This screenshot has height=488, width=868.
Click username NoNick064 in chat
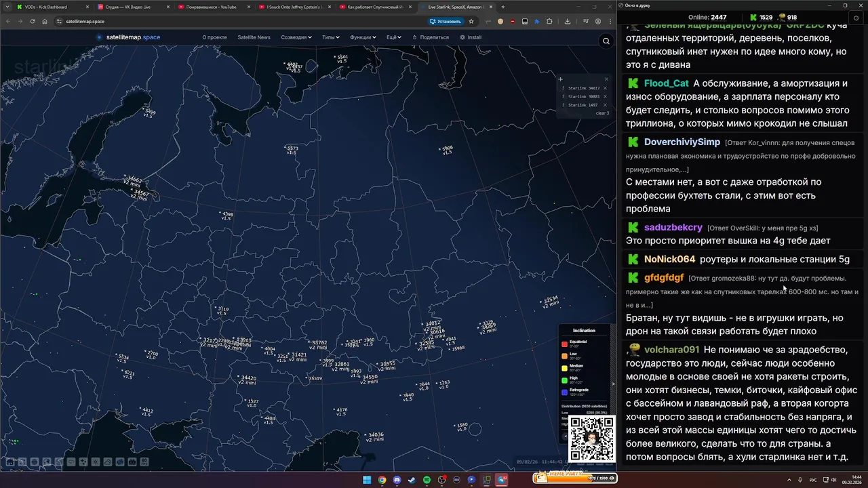click(x=670, y=259)
